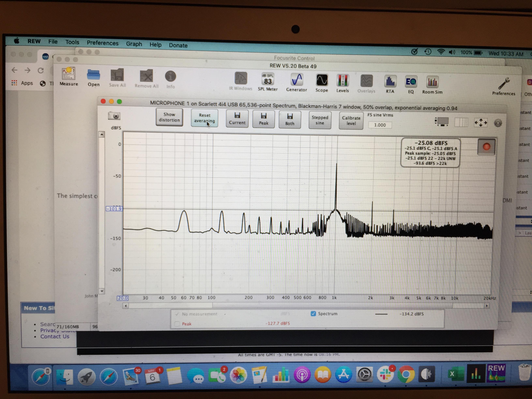Launch the signal Generator
The height and width of the screenshot is (399, 532).
tap(297, 83)
